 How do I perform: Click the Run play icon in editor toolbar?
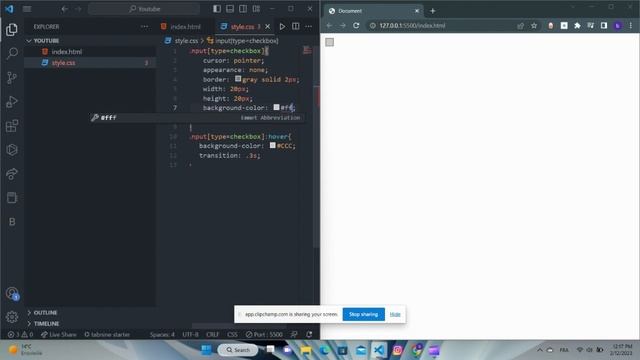282,27
